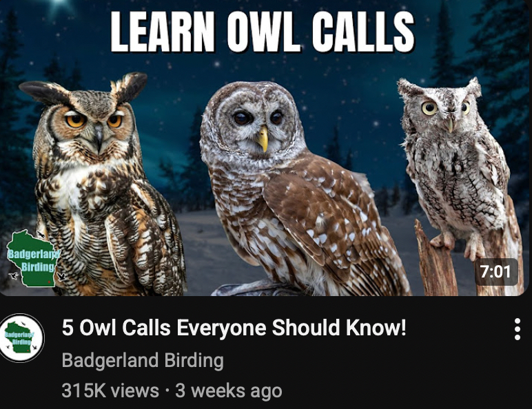The image size is (532, 409).
Task: Click the gray screech owl on the stump
Action: pos(455,162)
